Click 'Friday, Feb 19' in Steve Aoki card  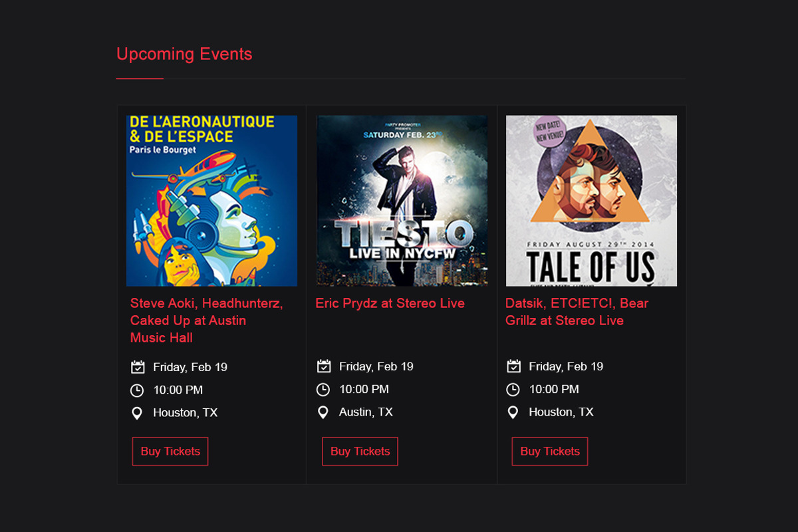(x=190, y=367)
